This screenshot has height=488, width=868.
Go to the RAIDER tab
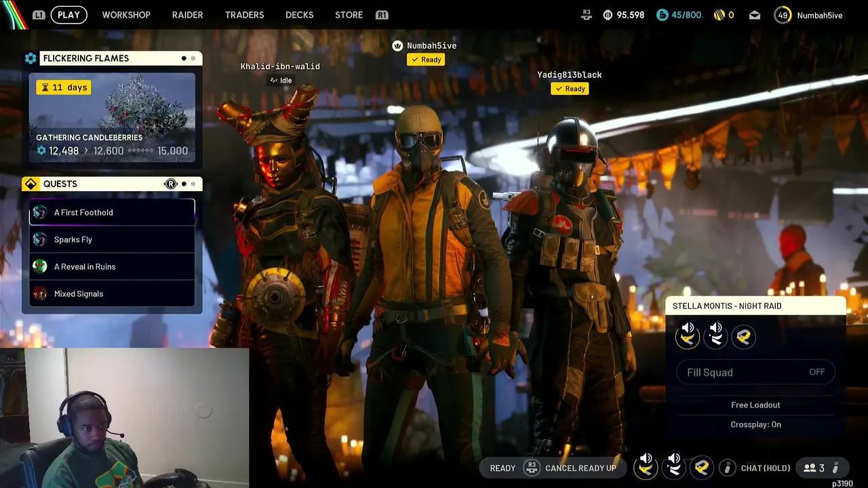188,15
